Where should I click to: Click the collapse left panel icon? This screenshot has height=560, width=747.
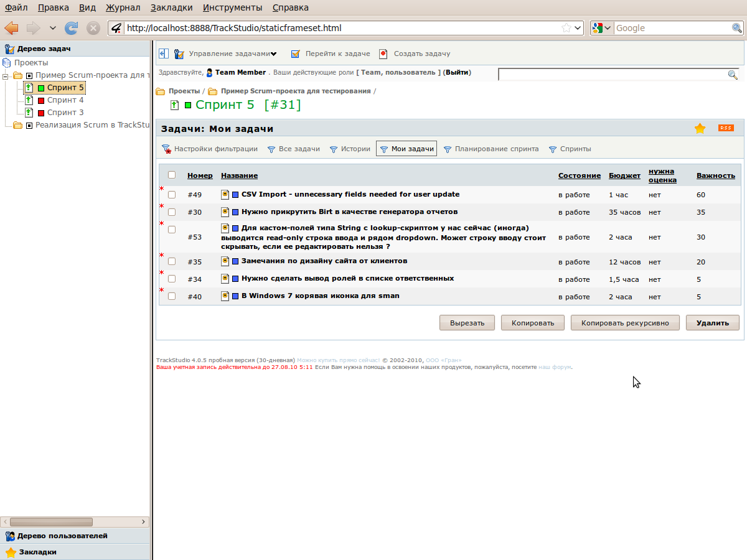point(164,54)
